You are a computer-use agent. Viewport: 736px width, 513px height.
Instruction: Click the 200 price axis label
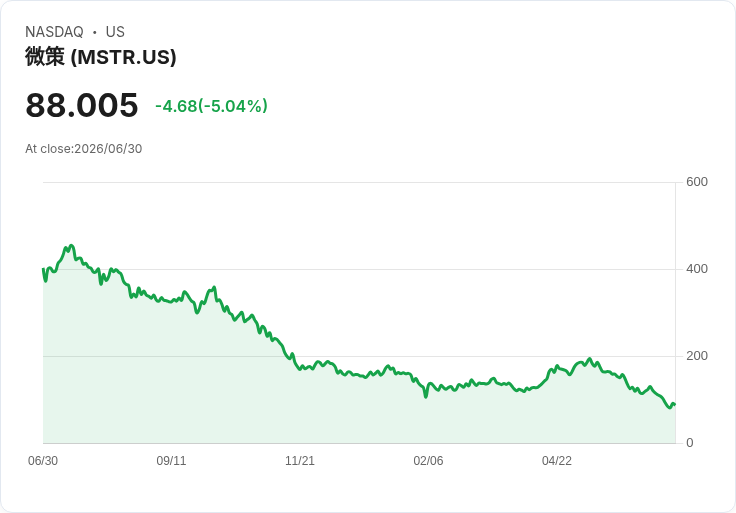coord(697,356)
